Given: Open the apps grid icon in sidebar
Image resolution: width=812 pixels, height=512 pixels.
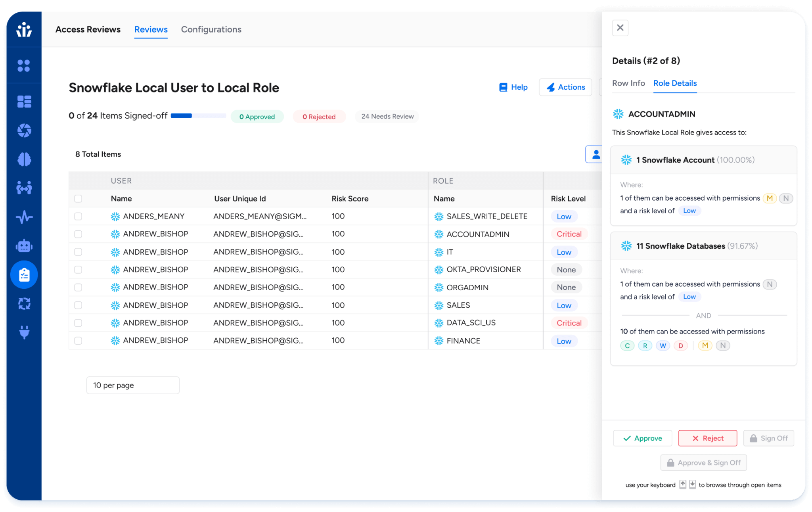Looking at the screenshot, I should [24, 66].
